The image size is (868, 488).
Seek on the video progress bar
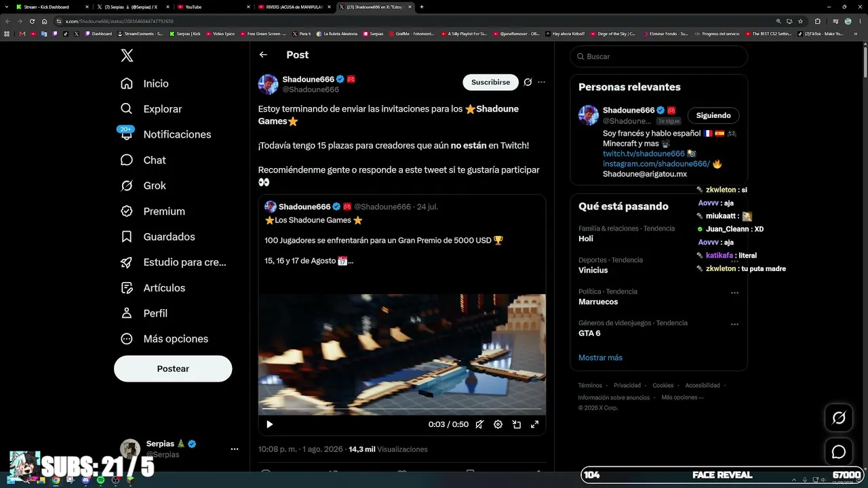pos(401,409)
